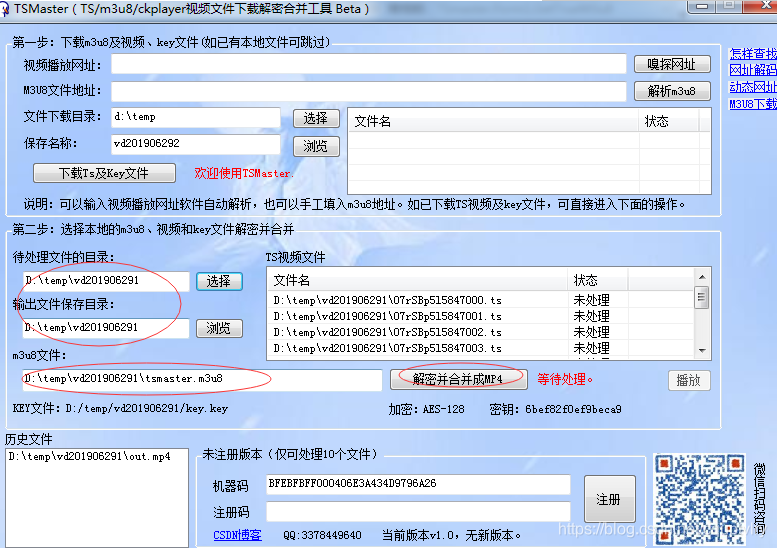Click the TS file list scroll-down arrow

click(x=702, y=350)
